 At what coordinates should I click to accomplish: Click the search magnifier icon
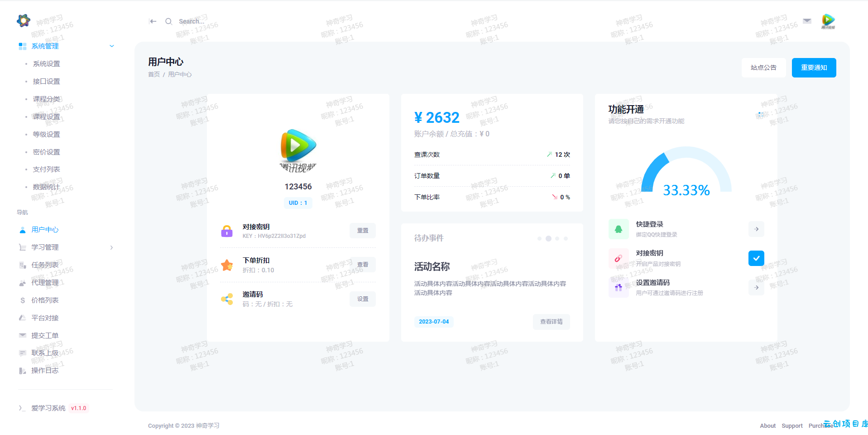coord(168,21)
